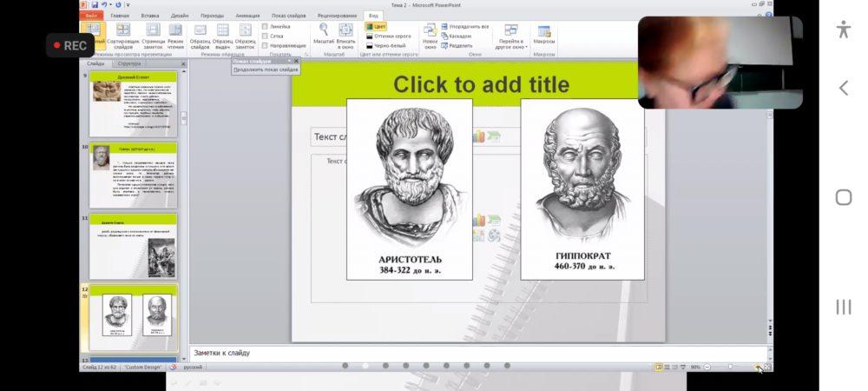The image size is (868, 391).
Task: Undo last action in Quick Access toolbar
Action: [103, 5]
